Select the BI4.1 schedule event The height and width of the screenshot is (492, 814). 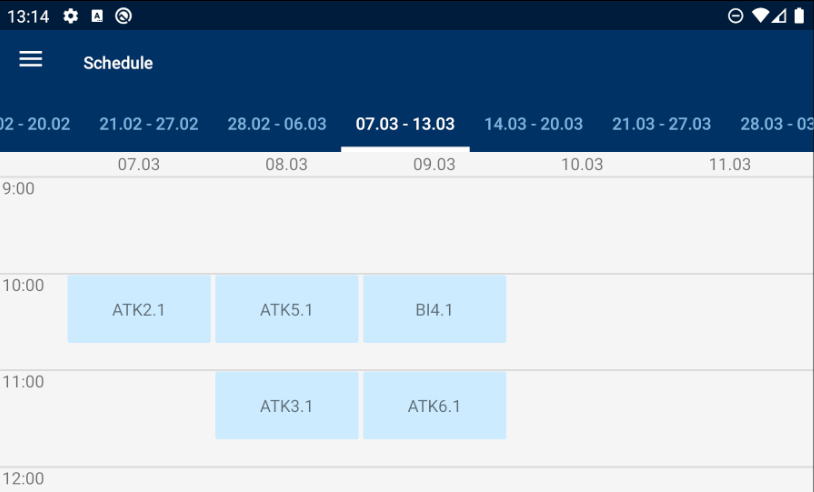[x=434, y=309]
